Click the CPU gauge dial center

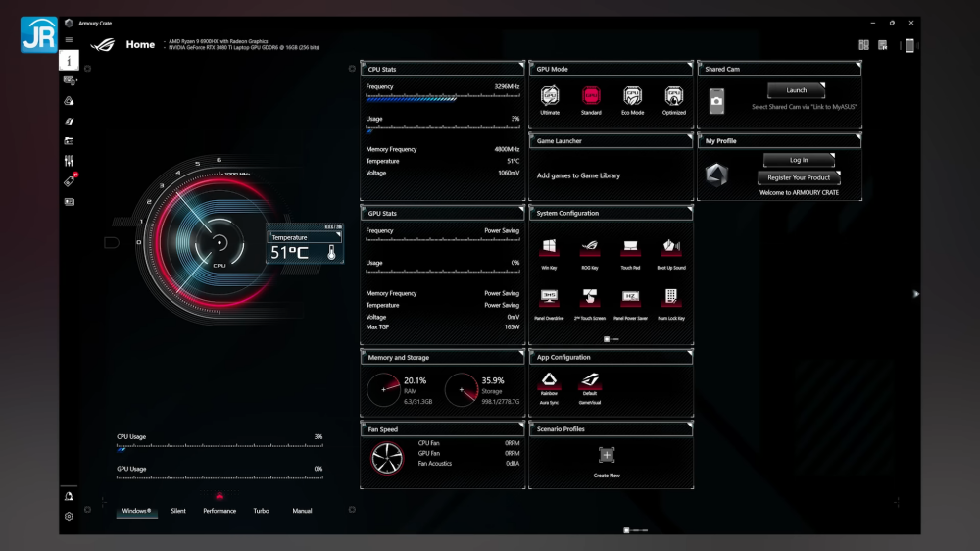click(x=220, y=243)
